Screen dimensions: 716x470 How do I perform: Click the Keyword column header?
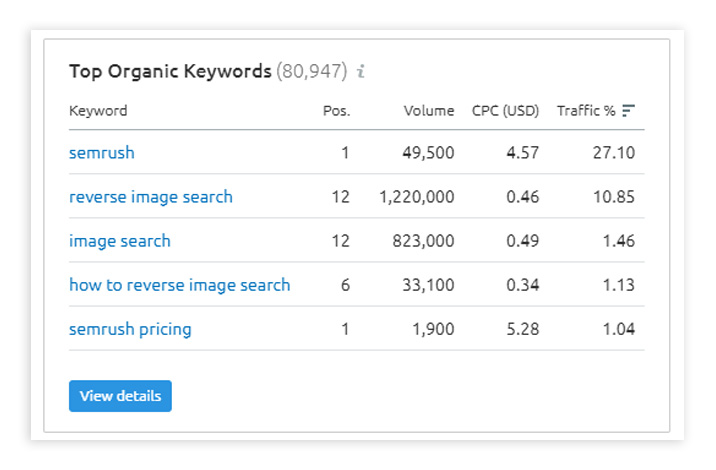[98, 111]
